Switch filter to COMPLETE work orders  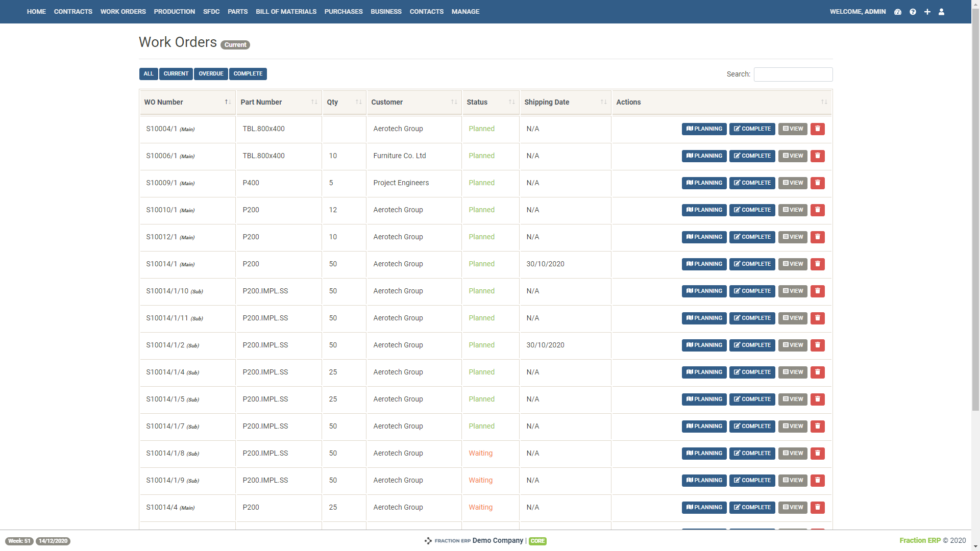(248, 74)
